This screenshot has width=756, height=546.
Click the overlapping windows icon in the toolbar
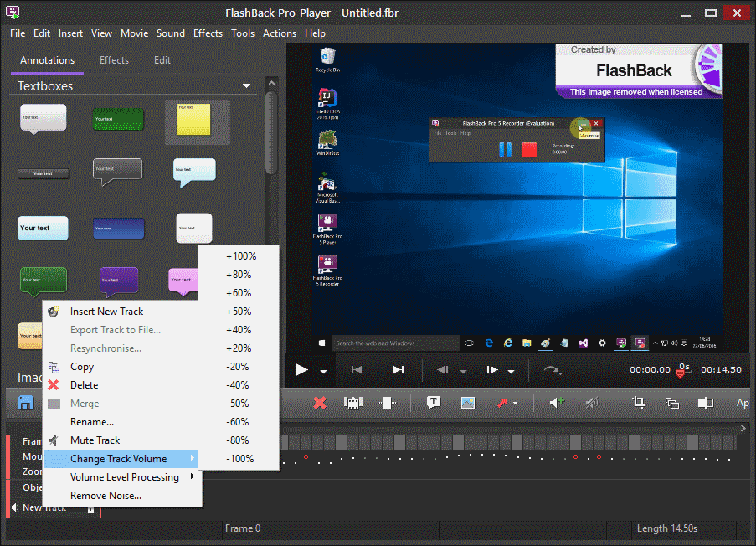tap(672, 403)
